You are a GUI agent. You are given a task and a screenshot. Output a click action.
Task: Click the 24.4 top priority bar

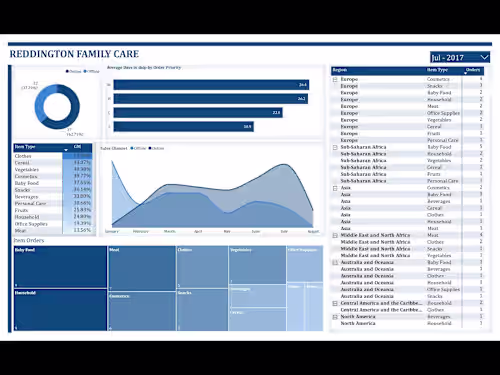click(211, 85)
